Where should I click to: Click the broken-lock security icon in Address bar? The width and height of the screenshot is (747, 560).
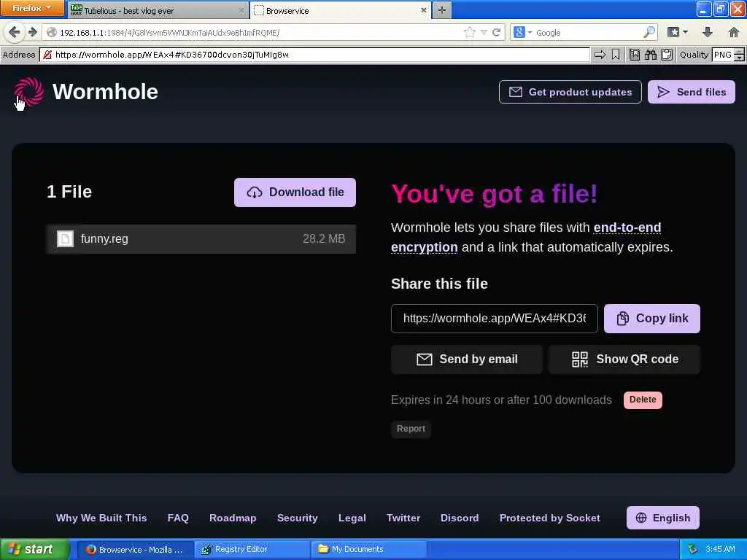pyautogui.click(x=47, y=55)
